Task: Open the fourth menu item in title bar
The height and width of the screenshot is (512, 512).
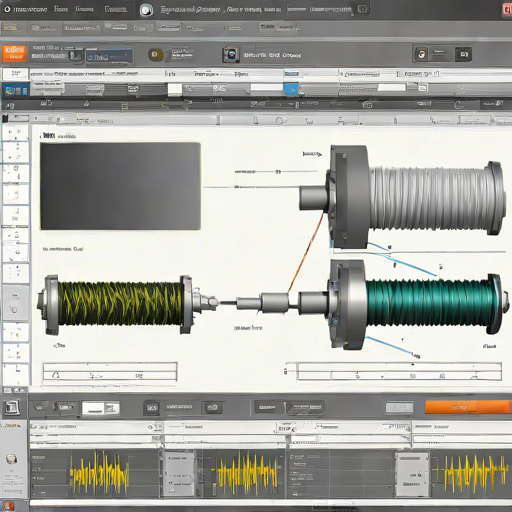Action: coord(116,9)
